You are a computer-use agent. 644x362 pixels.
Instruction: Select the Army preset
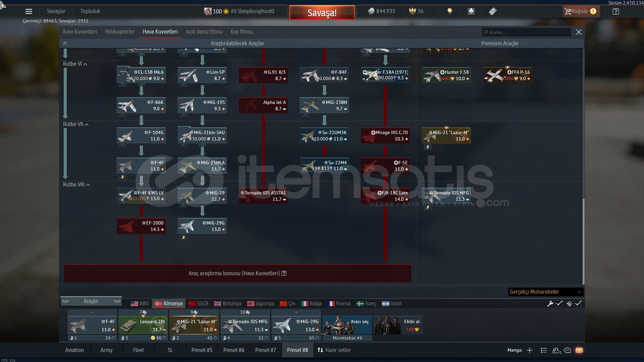point(107,350)
